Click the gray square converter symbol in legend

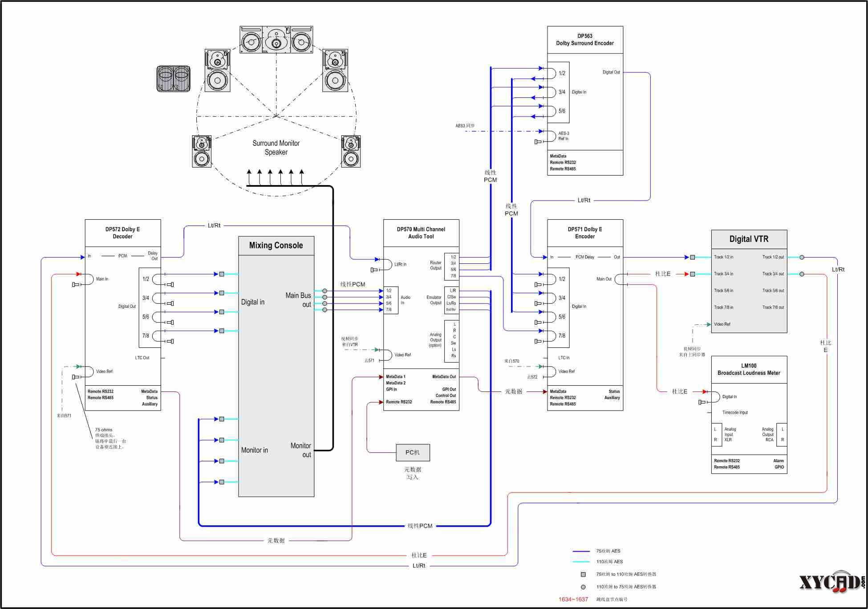coord(583,574)
